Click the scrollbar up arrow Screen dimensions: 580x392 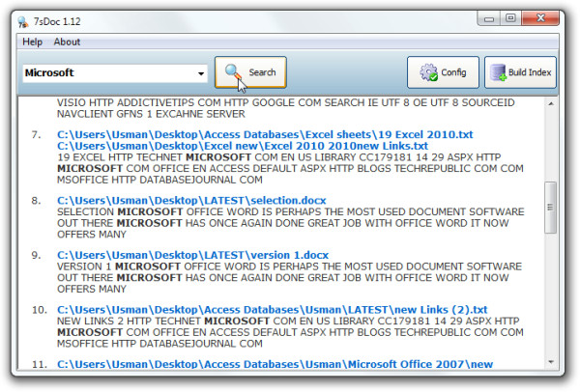[x=551, y=104]
